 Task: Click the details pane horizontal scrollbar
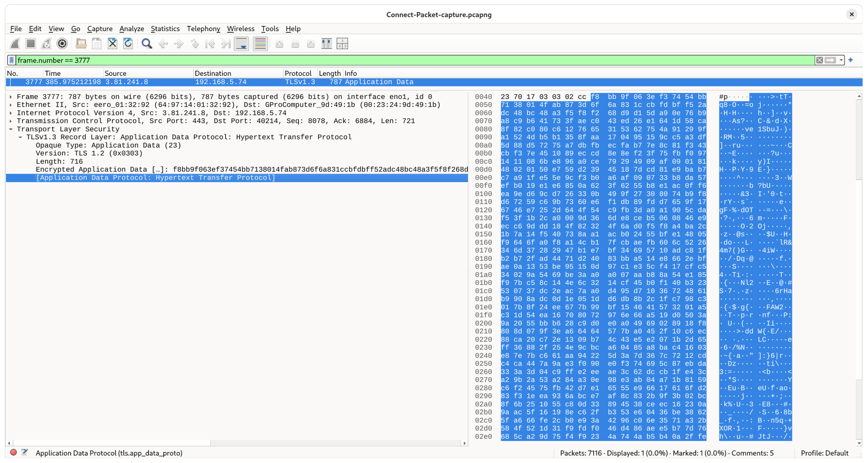click(237, 443)
